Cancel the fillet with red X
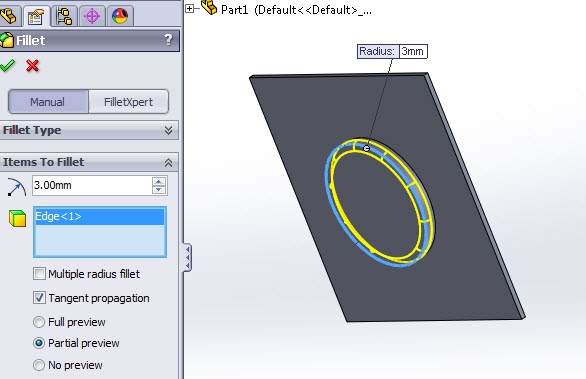Viewport: 586px width, 379px height. [x=33, y=66]
